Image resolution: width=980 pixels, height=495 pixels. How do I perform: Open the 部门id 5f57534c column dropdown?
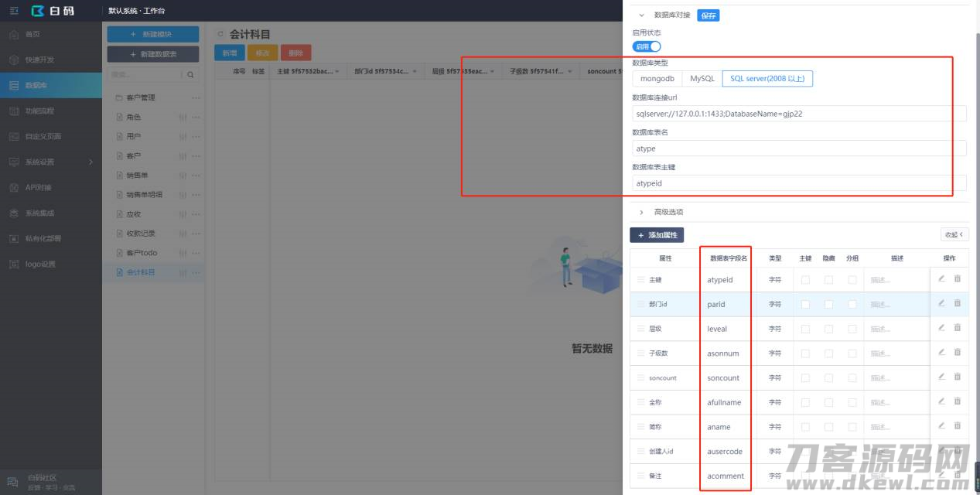pyautogui.click(x=415, y=71)
